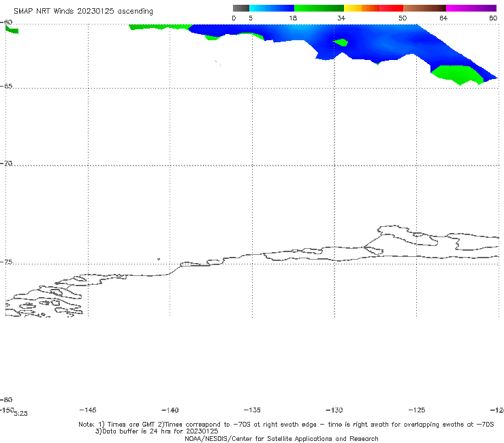The image size is (504, 443).
Task: Click the swath time label '5:25'
Action: click(x=21, y=414)
